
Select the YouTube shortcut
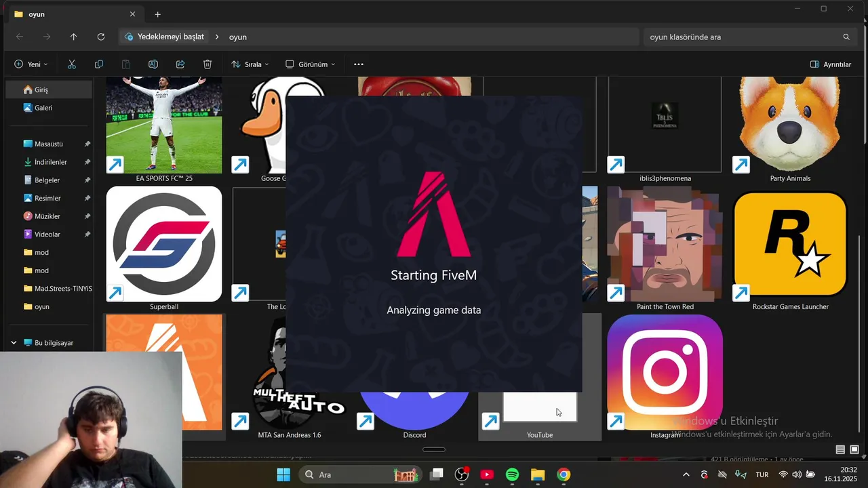[x=540, y=415]
